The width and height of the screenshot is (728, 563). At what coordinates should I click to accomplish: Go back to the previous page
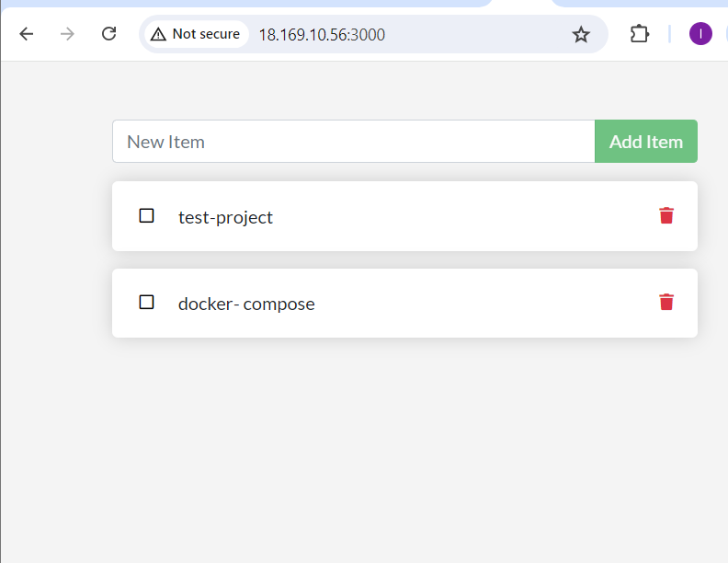(x=27, y=34)
